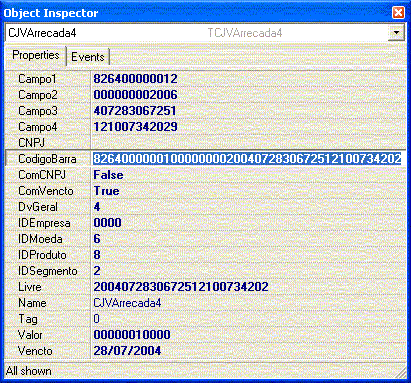Click the Name value CJVArrecada4

click(x=127, y=303)
